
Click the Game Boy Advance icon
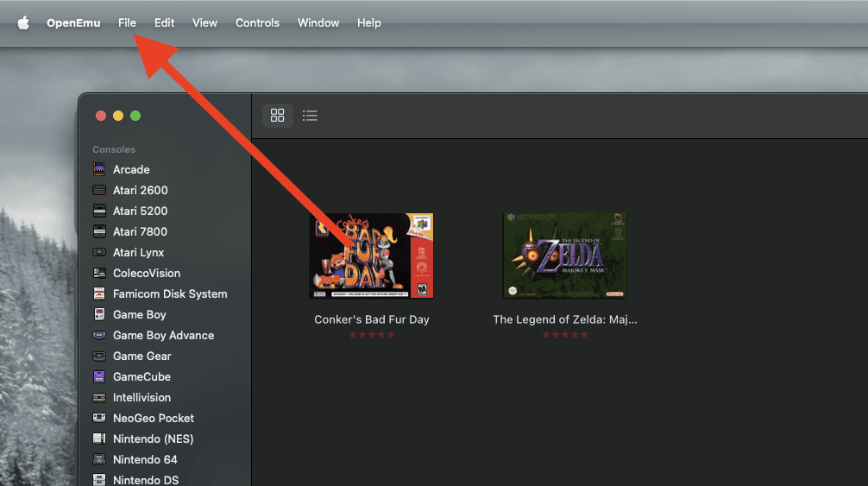(x=99, y=335)
